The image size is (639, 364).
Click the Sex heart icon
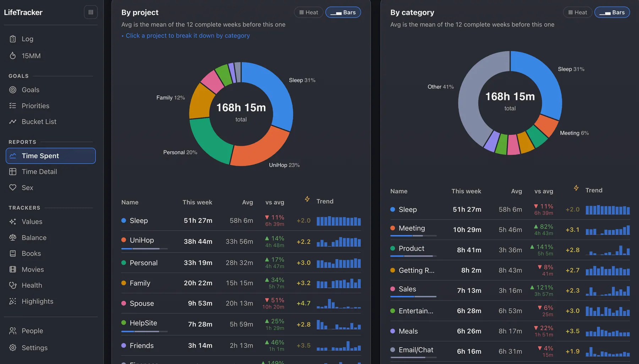coord(13,187)
